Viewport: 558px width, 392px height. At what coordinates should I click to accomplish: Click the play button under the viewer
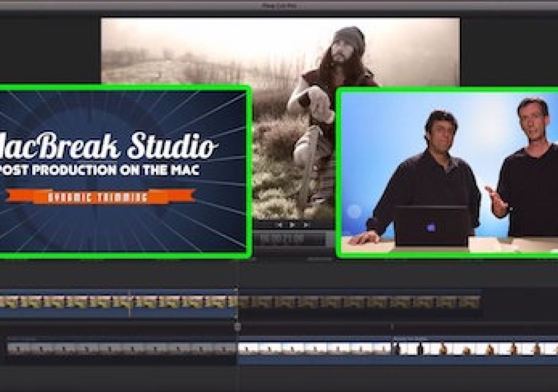292,224
